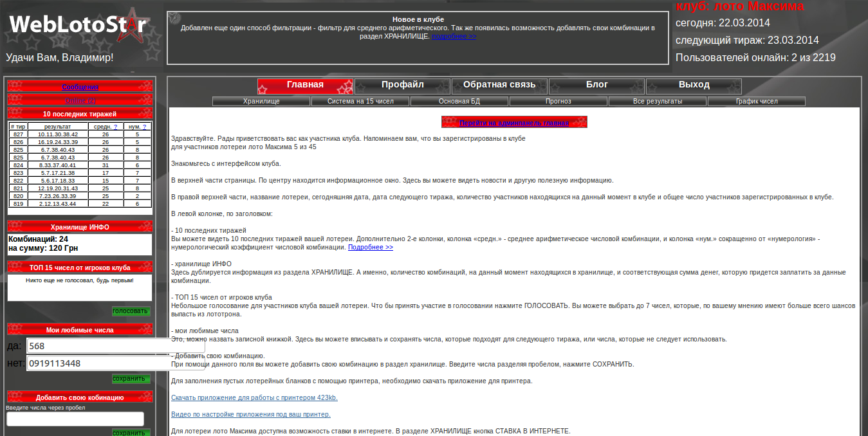868x436 pixels.
Task: Select result 16.19.24.33.39 of draw 826
Action: click(58, 142)
